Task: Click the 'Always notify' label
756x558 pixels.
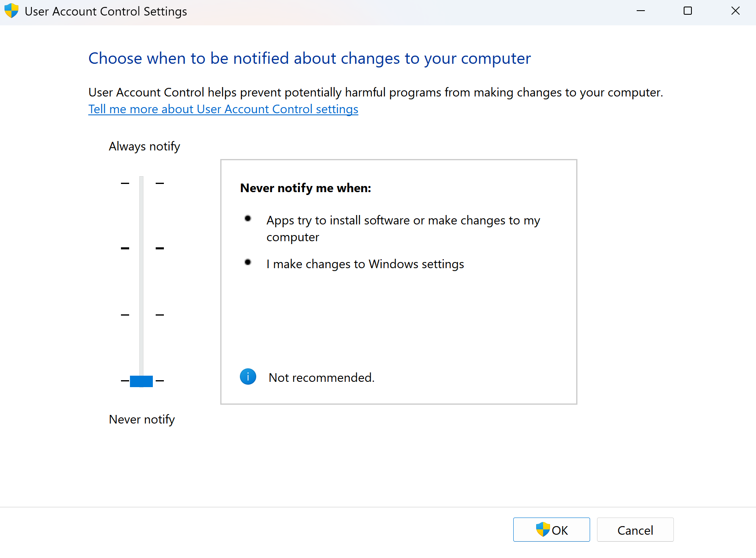Action: click(x=144, y=146)
